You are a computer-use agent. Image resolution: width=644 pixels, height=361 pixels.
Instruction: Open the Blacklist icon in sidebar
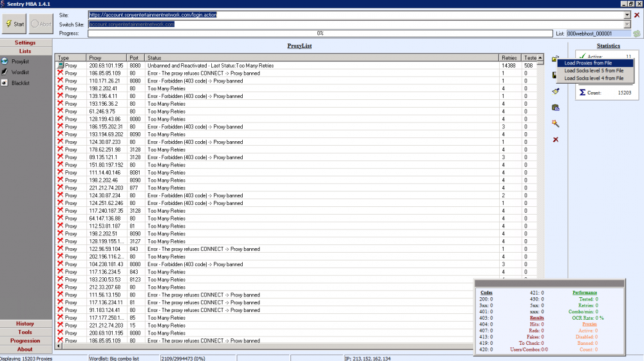pos(5,83)
